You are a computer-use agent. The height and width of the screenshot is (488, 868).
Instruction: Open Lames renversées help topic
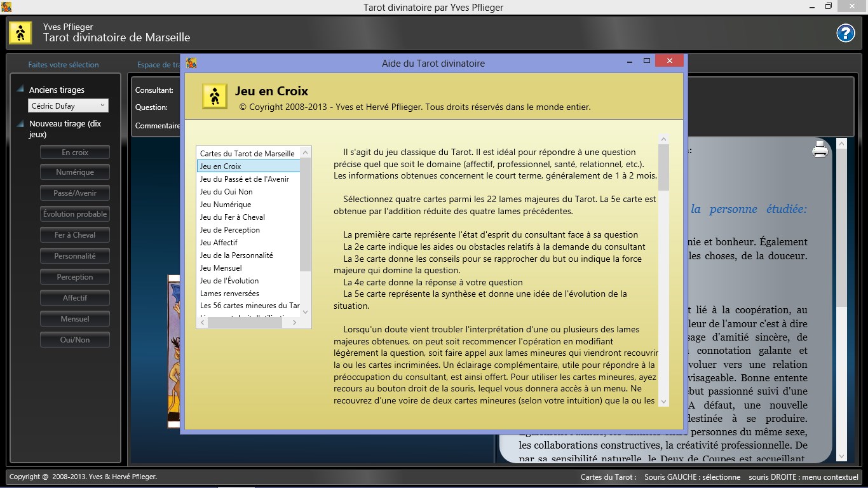coord(229,294)
